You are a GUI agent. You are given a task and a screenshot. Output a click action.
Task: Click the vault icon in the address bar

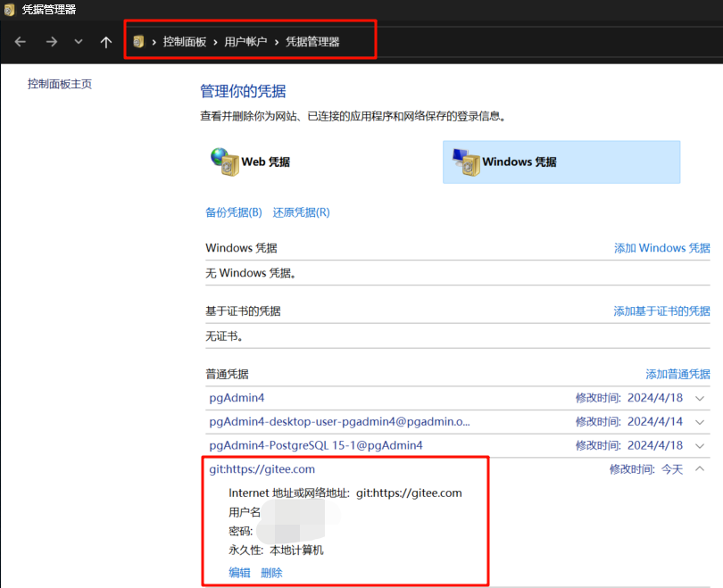click(x=138, y=42)
